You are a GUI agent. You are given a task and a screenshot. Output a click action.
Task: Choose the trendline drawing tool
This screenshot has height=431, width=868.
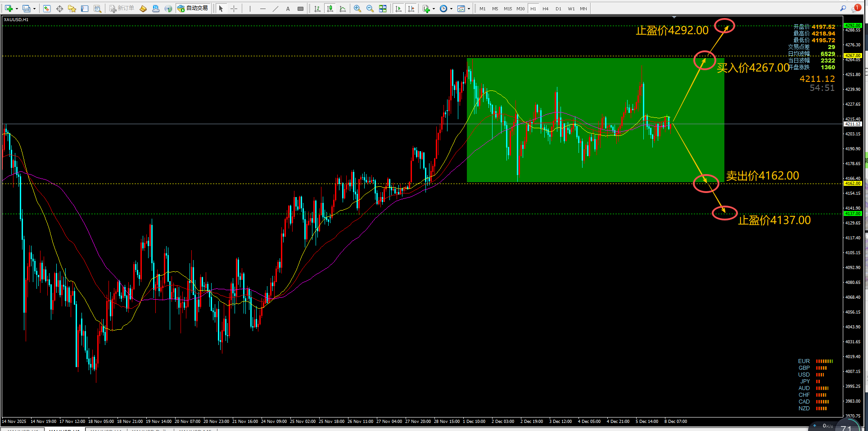[276, 9]
